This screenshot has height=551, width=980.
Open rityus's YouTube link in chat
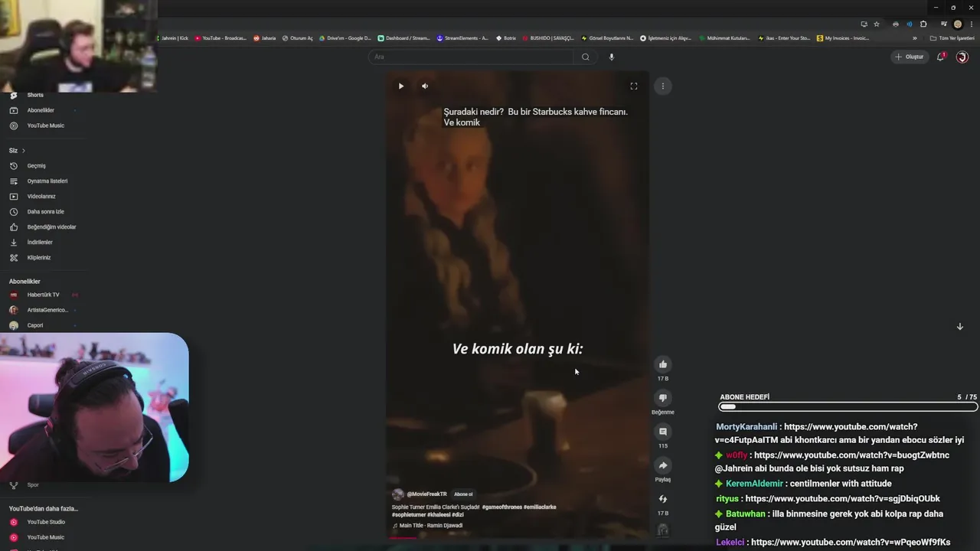[842, 499]
